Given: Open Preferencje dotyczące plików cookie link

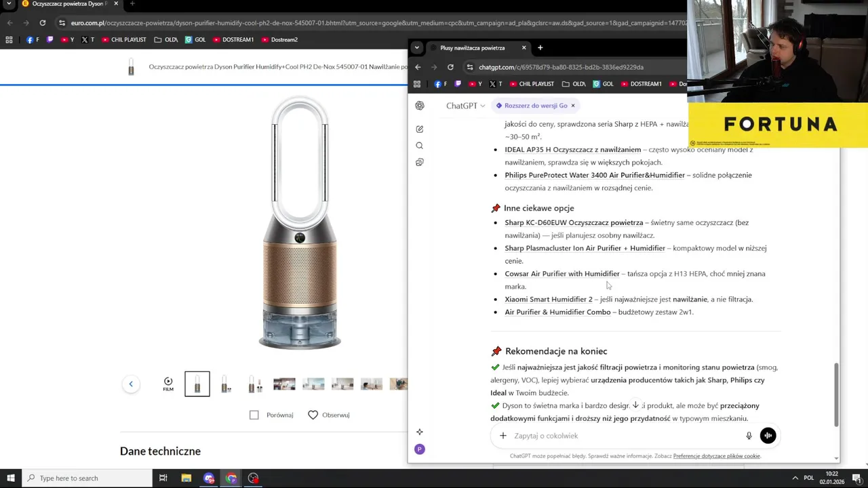Looking at the screenshot, I should click(x=717, y=456).
